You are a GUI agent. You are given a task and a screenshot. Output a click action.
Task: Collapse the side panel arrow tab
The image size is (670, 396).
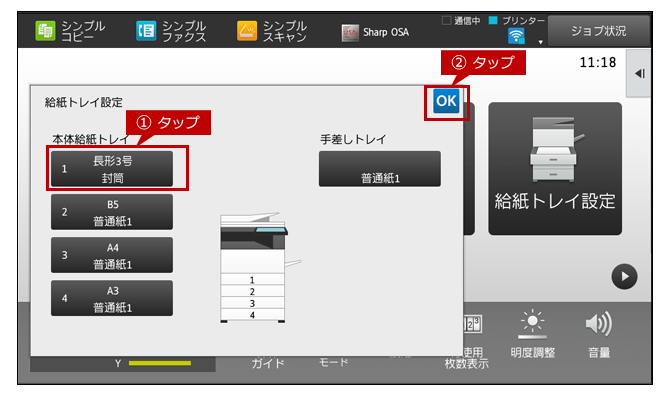tap(639, 73)
